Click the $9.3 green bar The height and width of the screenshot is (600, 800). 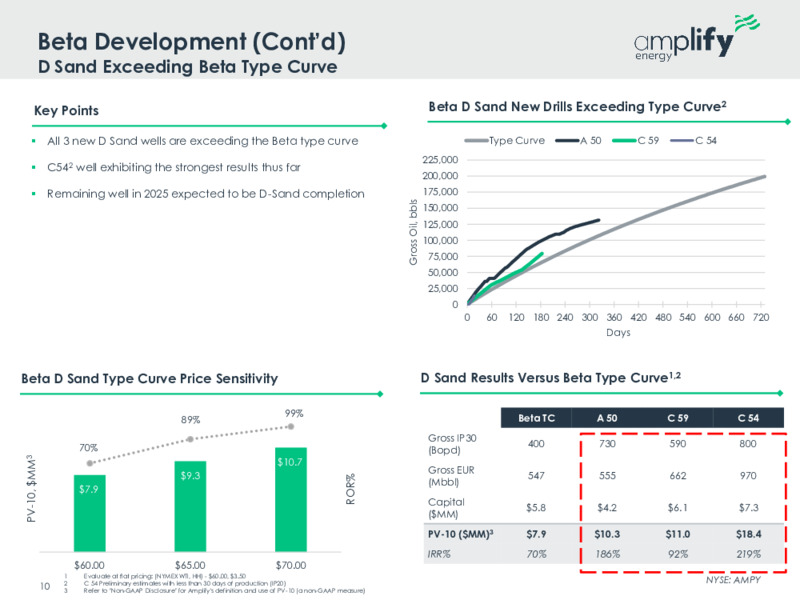point(190,506)
